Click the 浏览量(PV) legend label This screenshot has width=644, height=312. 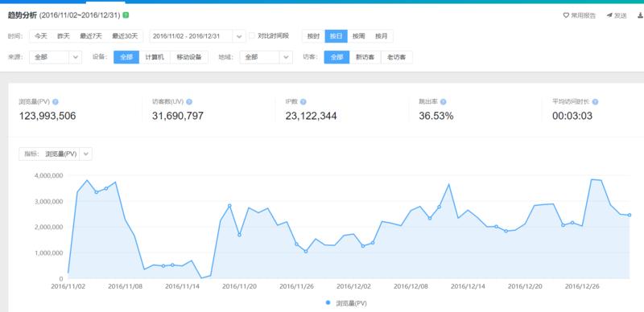click(x=351, y=303)
